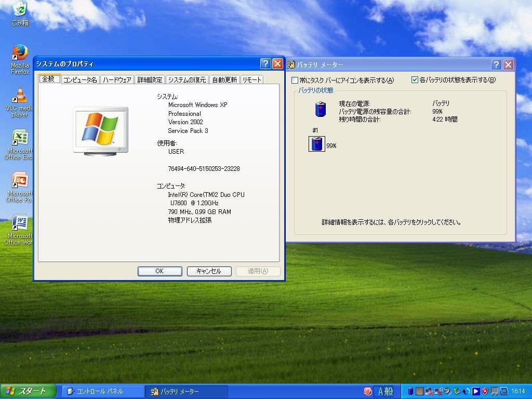Click OK in System Properties
This screenshot has height=399, width=532.
click(160, 271)
